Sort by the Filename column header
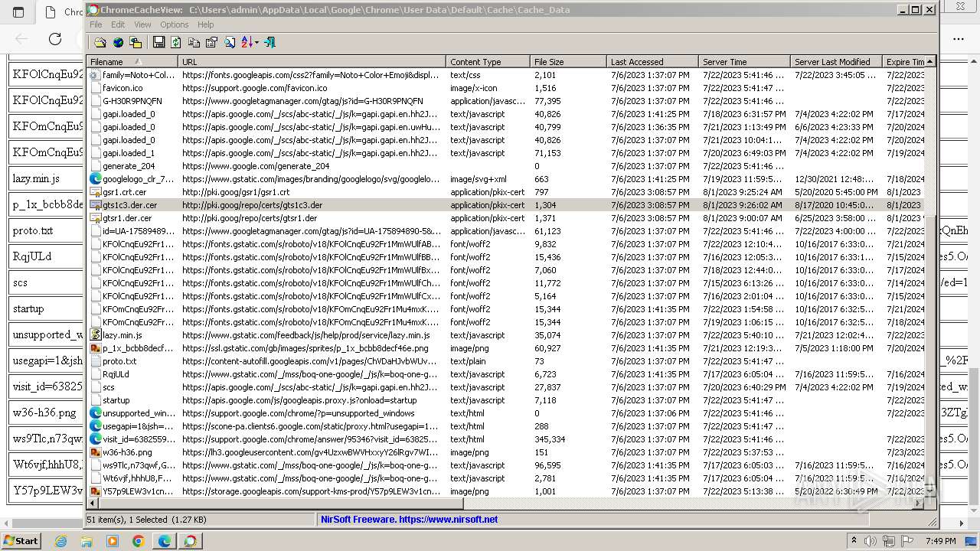Viewport: 980px width, 551px height. tap(132, 62)
